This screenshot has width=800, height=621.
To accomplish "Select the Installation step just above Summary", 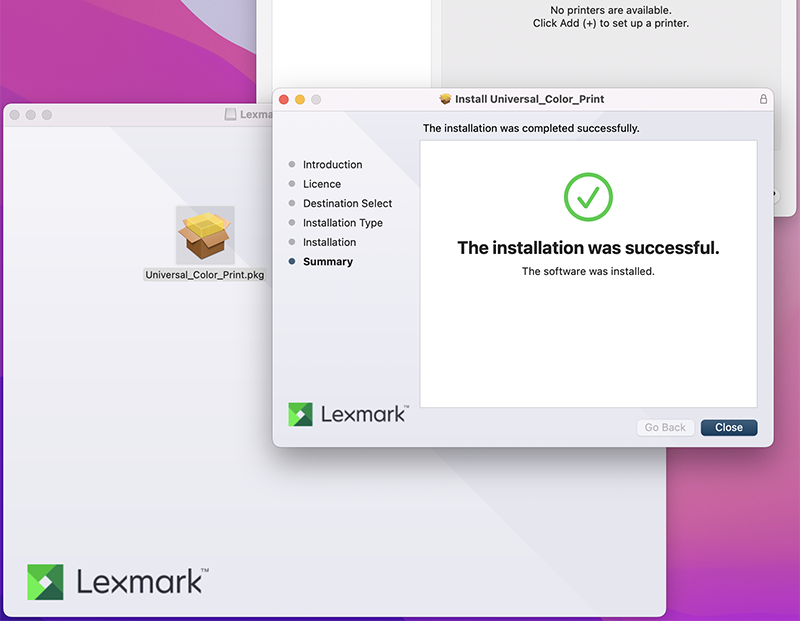I will 330,242.
